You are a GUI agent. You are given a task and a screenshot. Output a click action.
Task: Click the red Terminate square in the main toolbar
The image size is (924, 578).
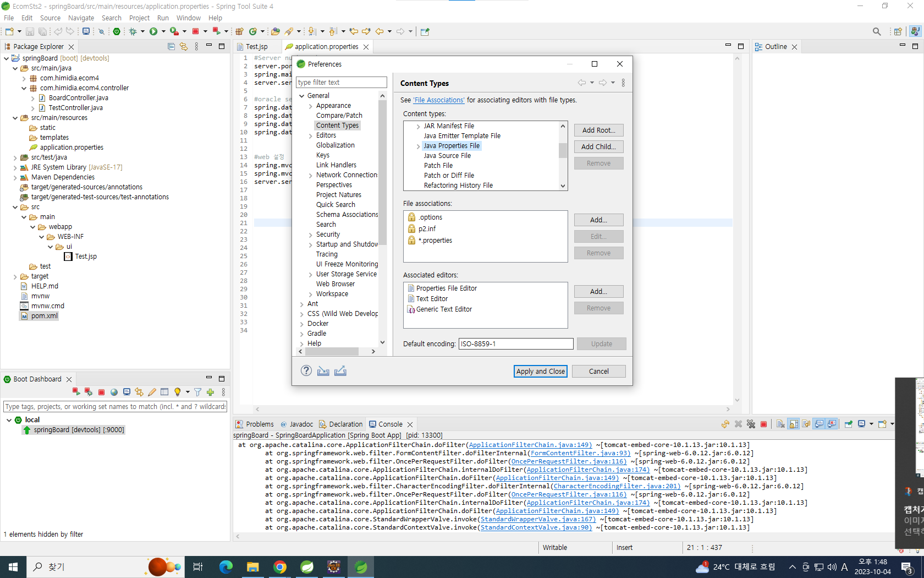pyautogui.click(x=195, y=31)
